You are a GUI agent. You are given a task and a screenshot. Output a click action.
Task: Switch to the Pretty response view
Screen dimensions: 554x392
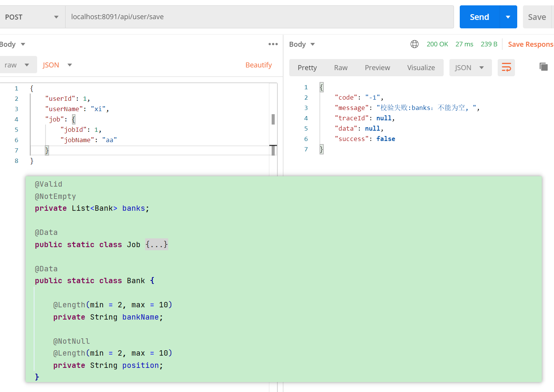pos(307,67)
